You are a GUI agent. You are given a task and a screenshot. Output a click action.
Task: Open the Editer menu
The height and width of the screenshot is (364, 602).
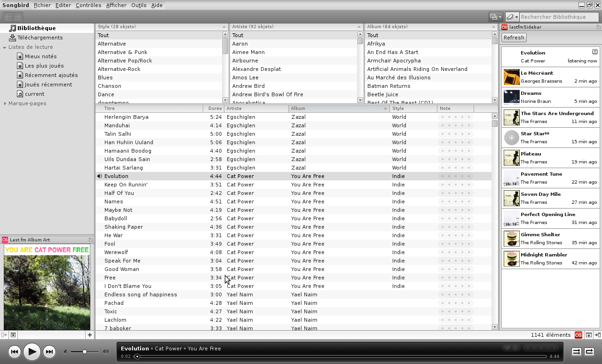point(63,5)
